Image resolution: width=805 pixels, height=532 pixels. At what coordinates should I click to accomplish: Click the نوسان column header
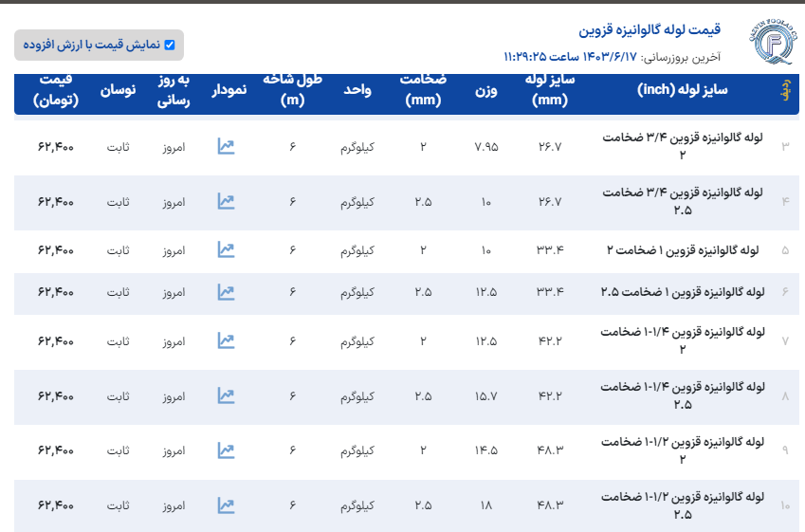119,90
